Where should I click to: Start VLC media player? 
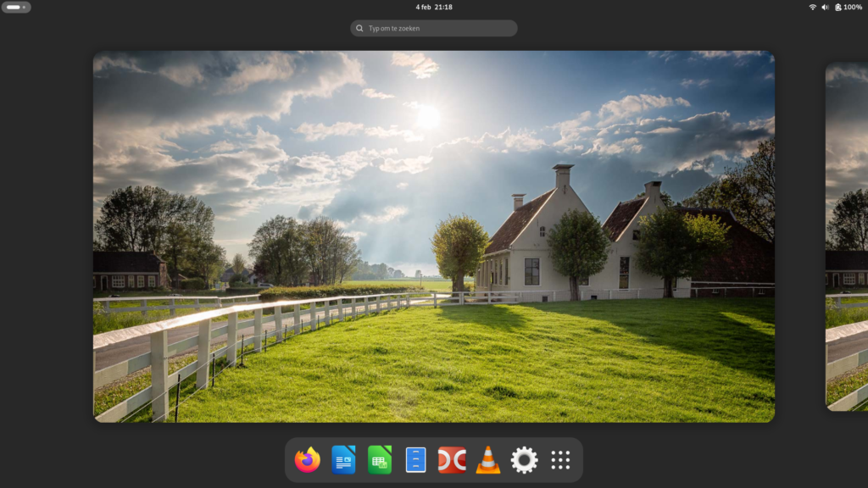coord(487,460)
